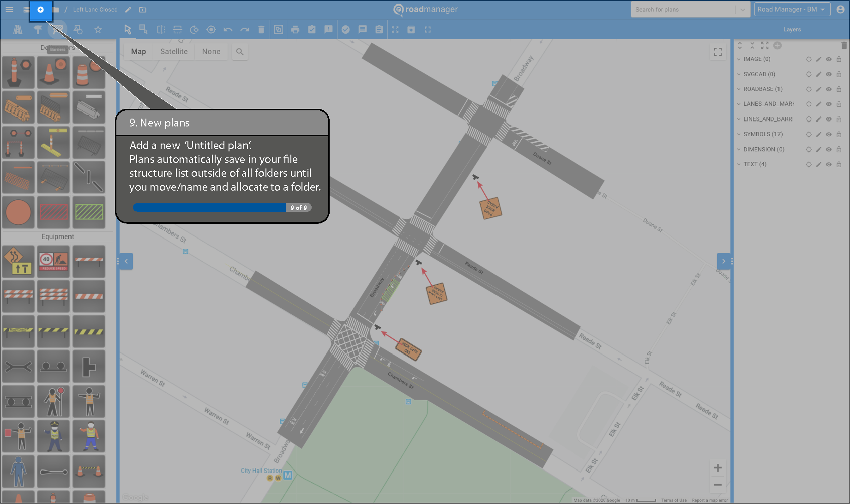Collapse the left symbols panel arrow
This screenshot has height=504, width=850.
(126, 261)
